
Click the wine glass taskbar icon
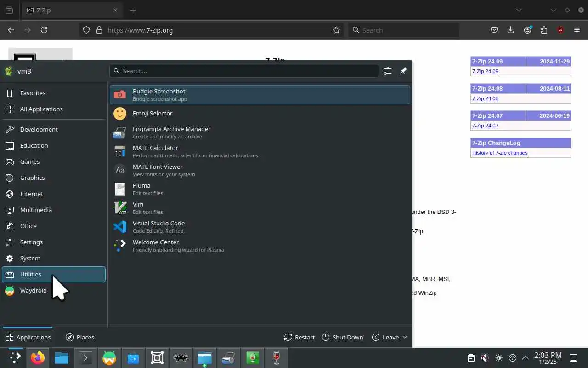277,358
